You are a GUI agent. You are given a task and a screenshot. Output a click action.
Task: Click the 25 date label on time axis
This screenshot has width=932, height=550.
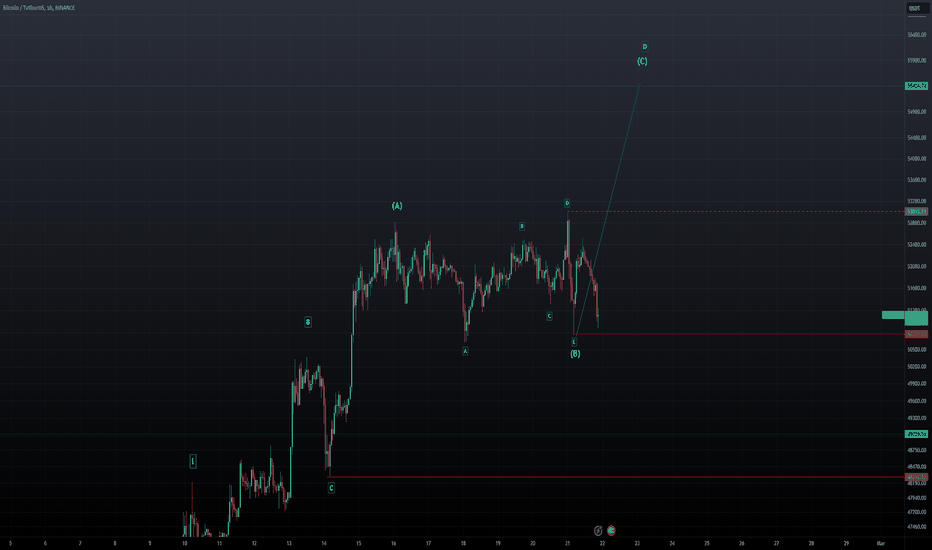coord(707,543)
